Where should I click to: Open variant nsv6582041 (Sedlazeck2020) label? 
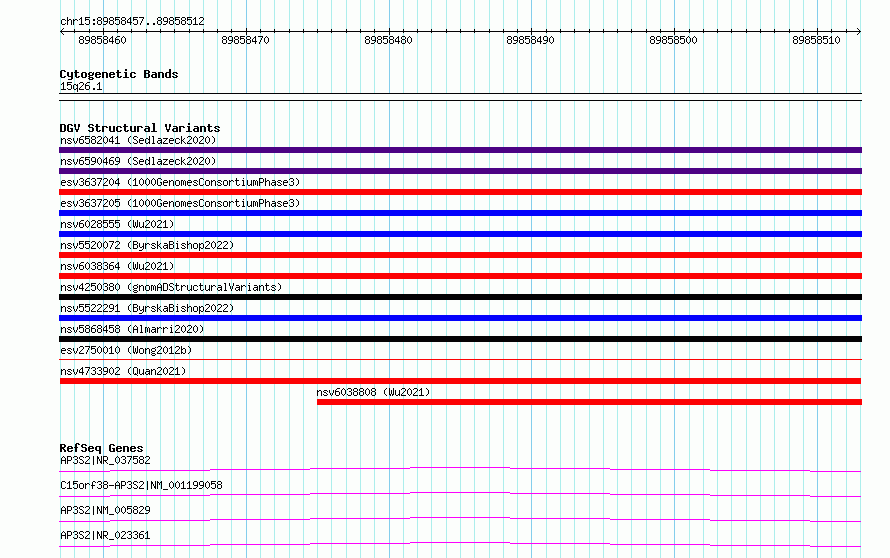[x=138, y=140]
